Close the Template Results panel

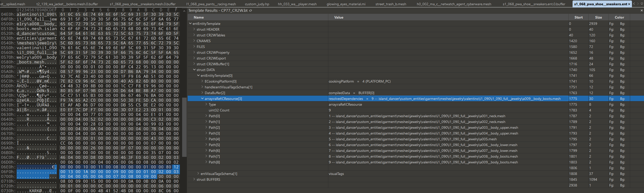tap(641, 11)
